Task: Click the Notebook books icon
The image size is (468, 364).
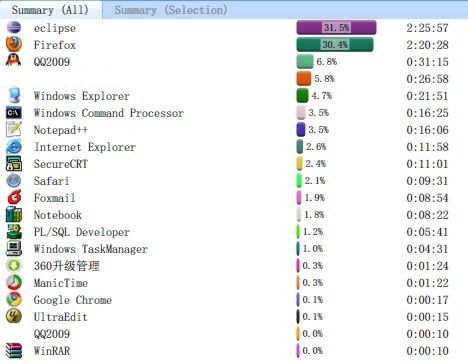Action: 14,214
